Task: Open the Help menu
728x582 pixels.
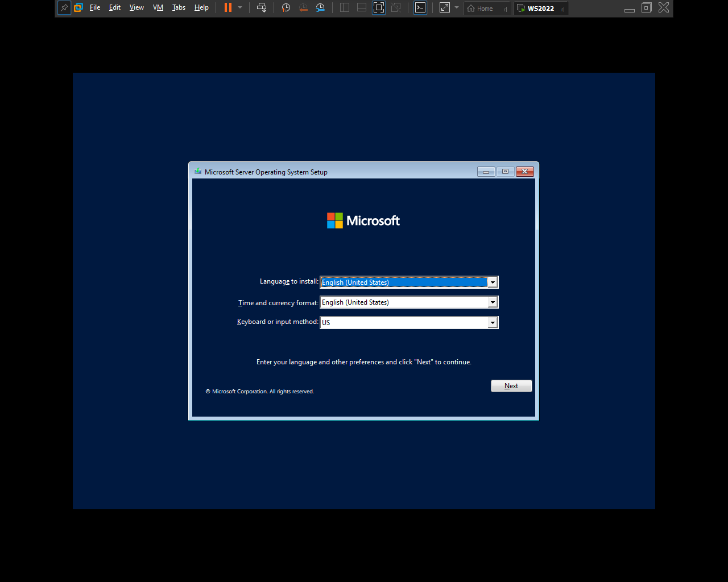Action: [201, 8]
